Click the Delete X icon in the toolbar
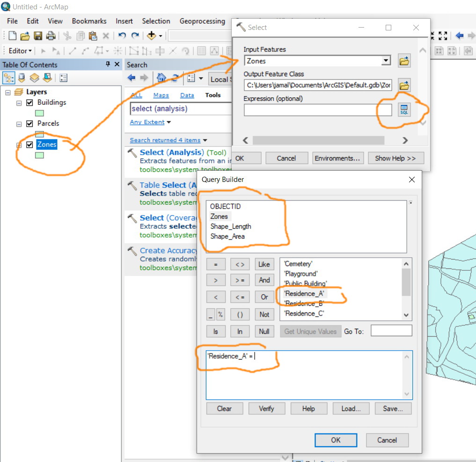 coord(106,36)
